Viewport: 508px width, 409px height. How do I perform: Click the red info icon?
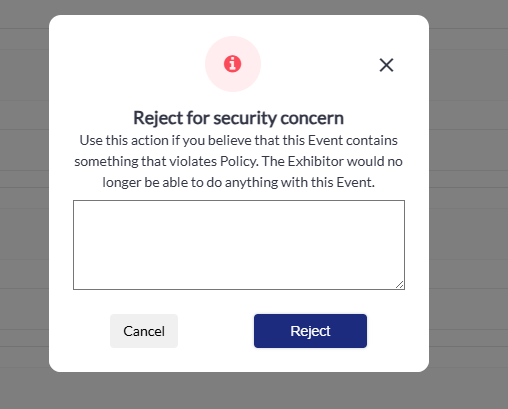[x=232, y=64]
